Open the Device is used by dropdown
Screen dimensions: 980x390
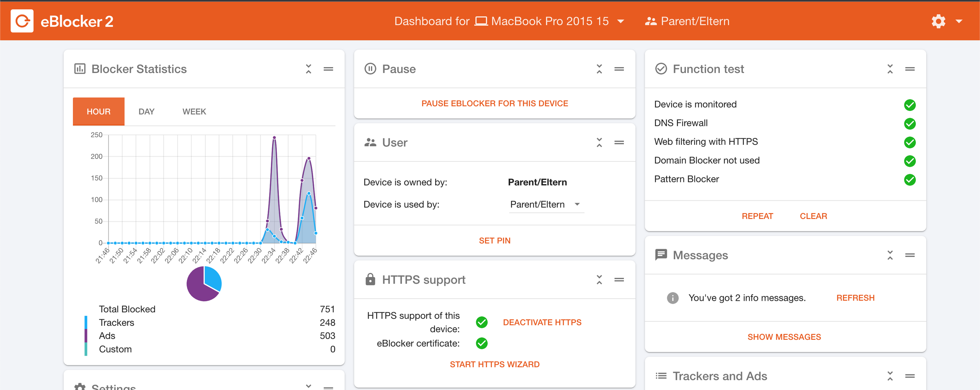[546, 204]
